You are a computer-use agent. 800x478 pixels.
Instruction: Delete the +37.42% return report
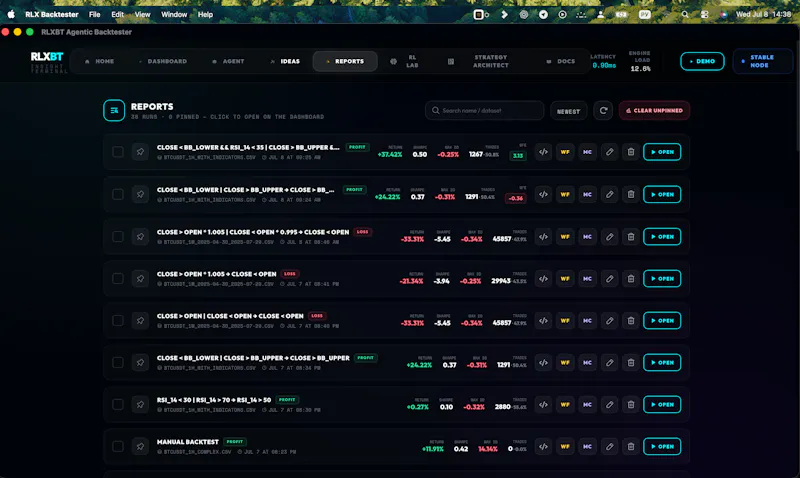(x=631, y=152)
